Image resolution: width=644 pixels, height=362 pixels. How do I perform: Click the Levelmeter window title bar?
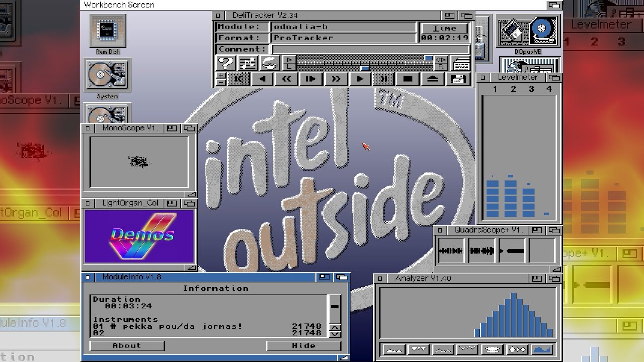[517, 78]
